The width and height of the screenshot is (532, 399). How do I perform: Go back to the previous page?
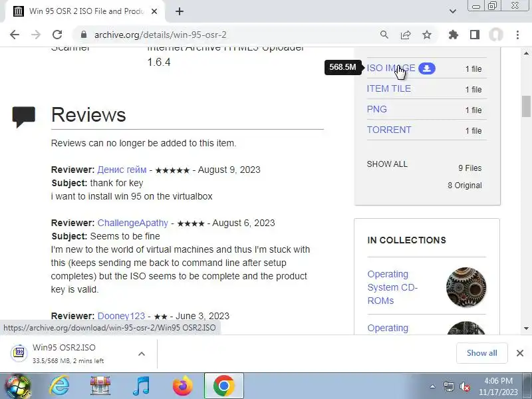[15, 35]
